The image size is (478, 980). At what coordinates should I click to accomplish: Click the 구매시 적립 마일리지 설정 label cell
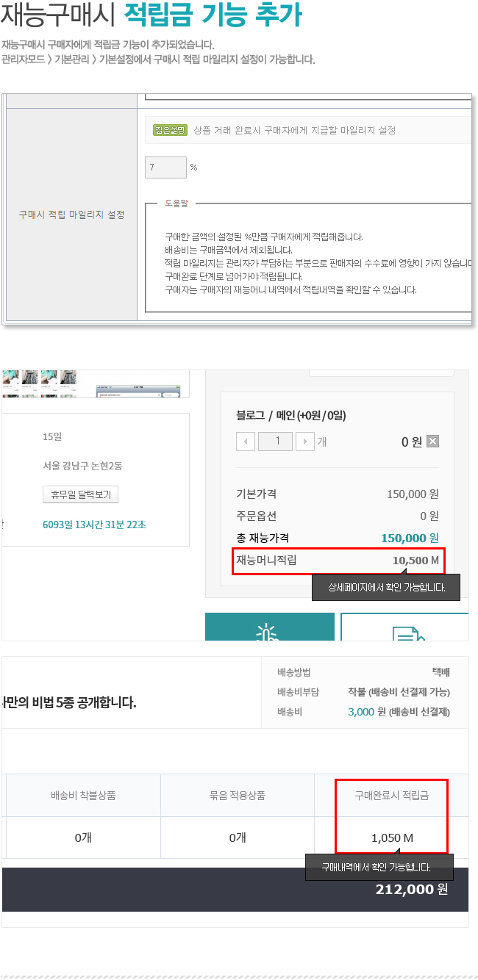tap(71, 215)
